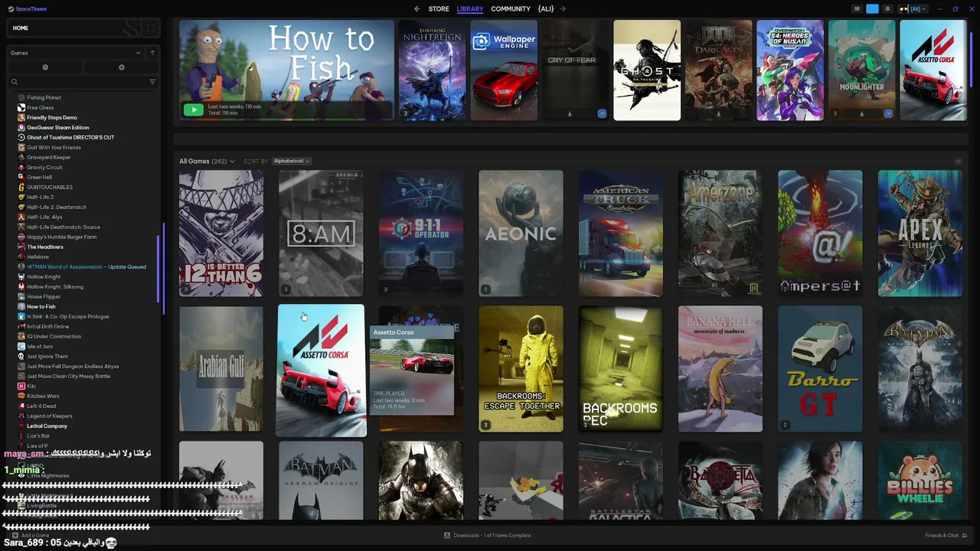
Task: Click the How to Fish list icon
Action: point(21,307)
